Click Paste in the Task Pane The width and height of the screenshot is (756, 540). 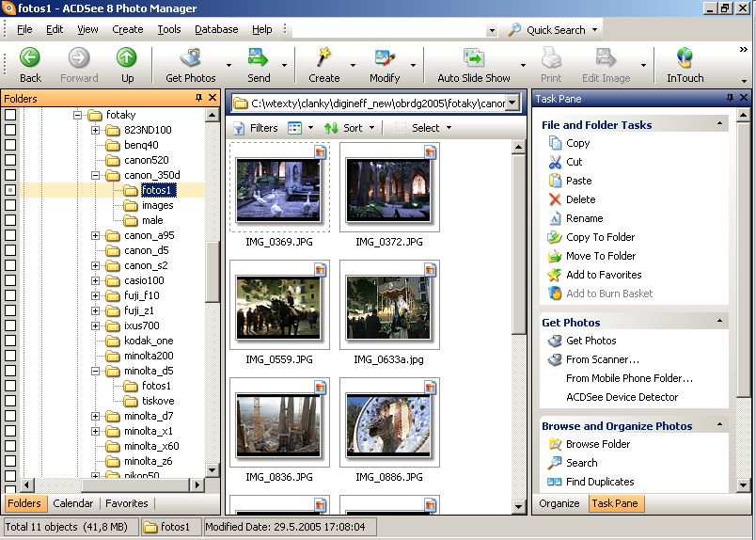coord(578,181)
